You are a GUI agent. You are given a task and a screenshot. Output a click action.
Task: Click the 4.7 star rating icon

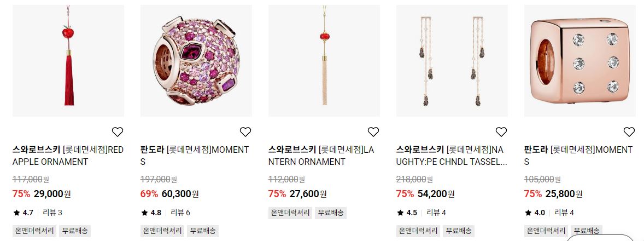click(16, 213)
